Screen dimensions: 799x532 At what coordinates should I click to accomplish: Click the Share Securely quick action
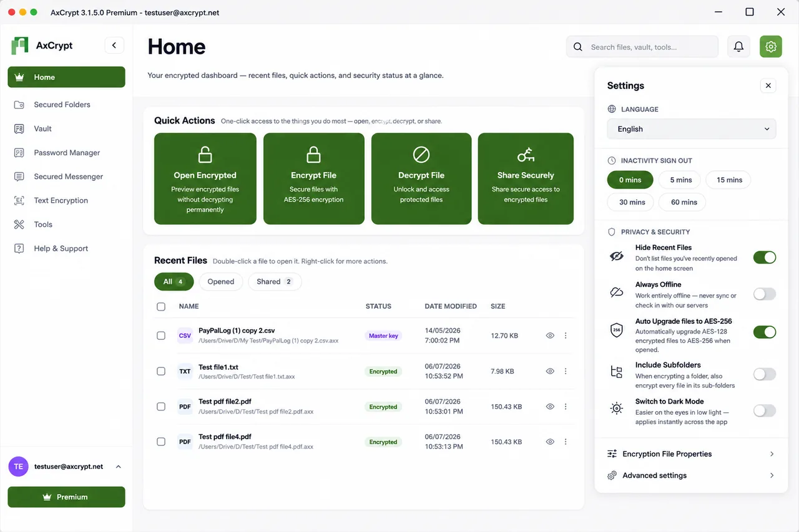tap(526, 178)
